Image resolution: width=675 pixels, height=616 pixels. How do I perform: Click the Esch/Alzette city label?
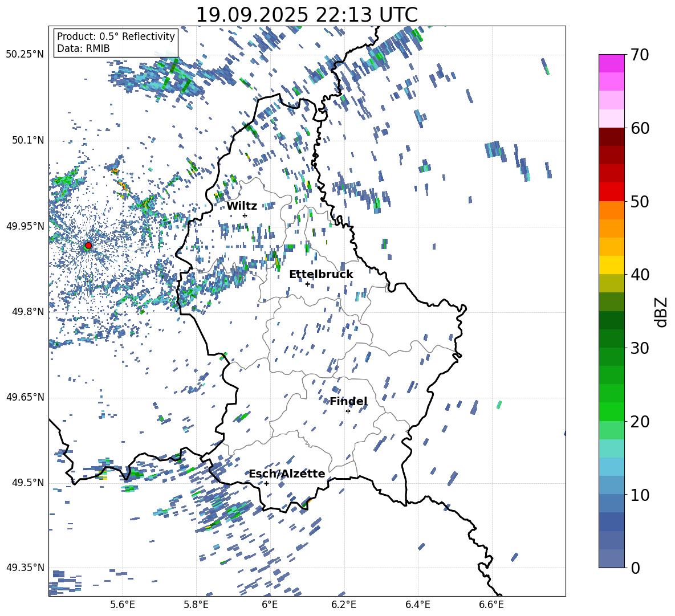click(287, 474)
